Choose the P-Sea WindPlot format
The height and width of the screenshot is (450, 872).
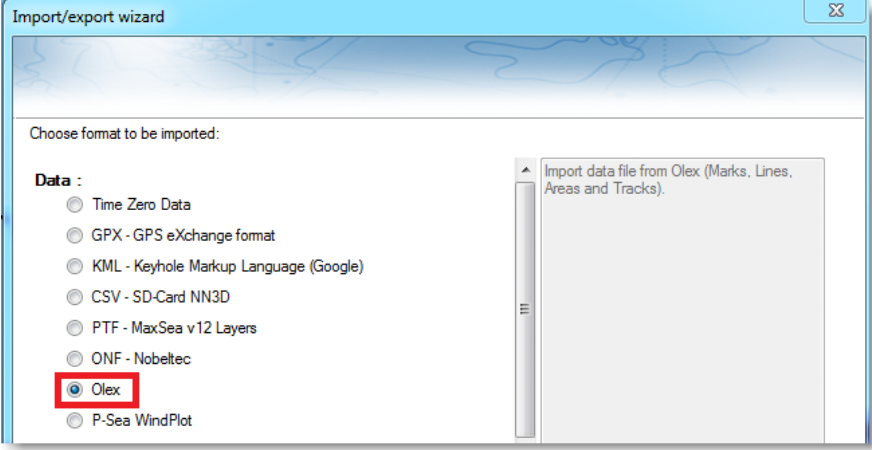coord(74,421)
